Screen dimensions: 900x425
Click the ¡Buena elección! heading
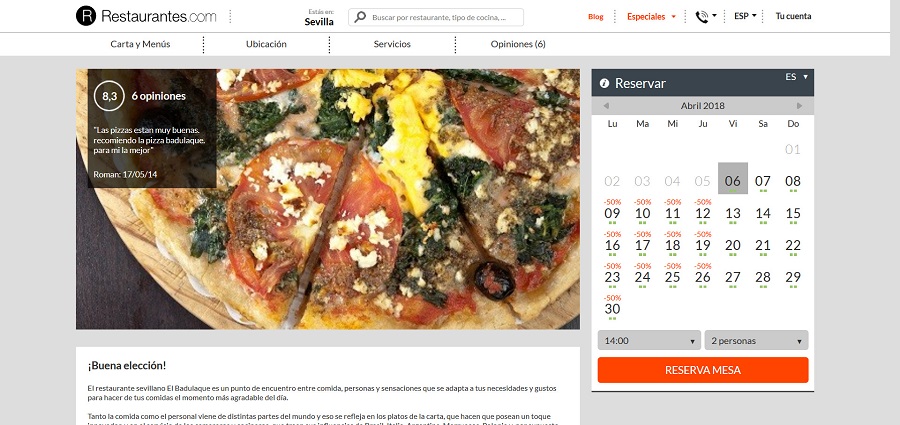pos(127,365)
